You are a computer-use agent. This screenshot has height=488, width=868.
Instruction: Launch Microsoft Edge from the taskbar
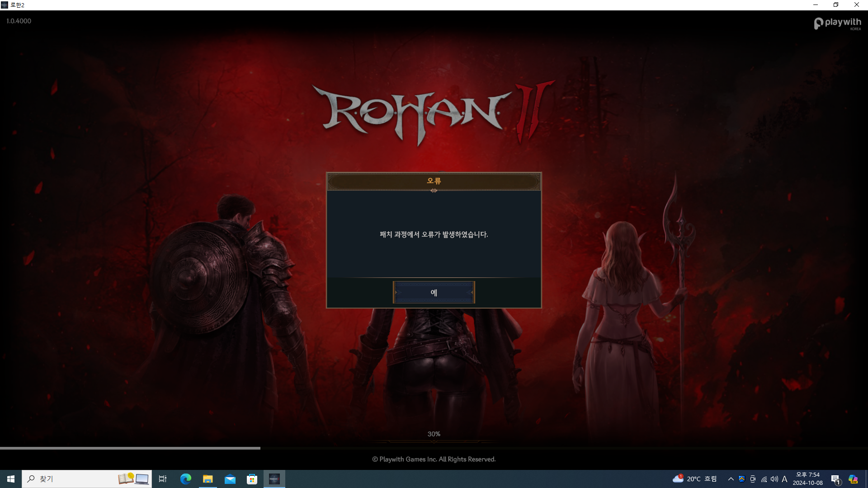coord(186,479)
